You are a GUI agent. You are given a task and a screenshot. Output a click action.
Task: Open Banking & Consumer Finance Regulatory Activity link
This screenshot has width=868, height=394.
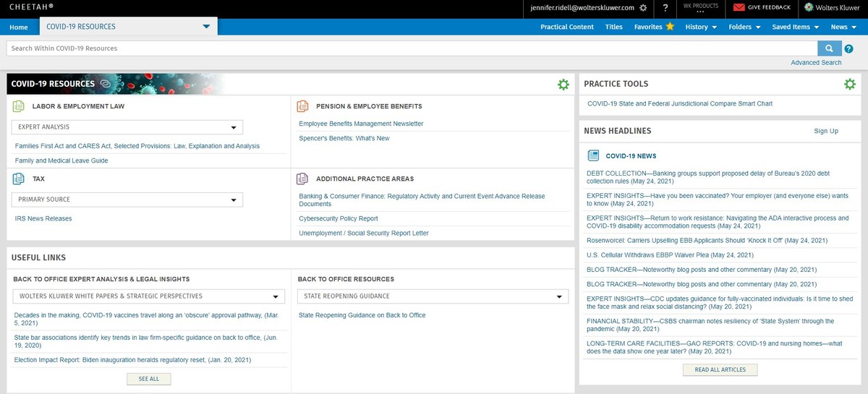(422, 200)
